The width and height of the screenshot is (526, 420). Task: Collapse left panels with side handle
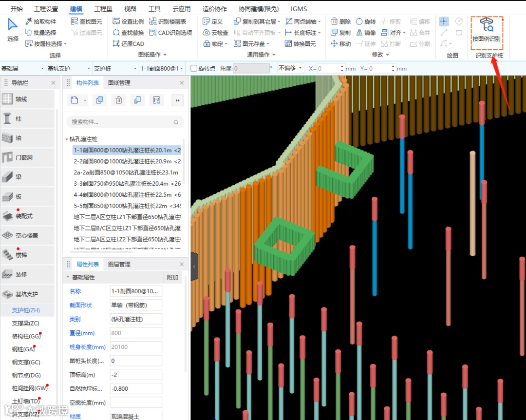[x=194, y=267]
